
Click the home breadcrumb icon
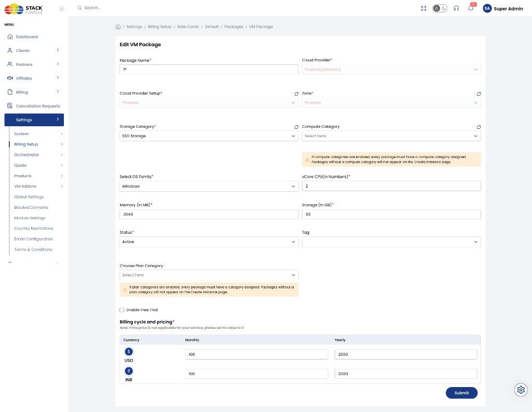(x=118, y=26)
